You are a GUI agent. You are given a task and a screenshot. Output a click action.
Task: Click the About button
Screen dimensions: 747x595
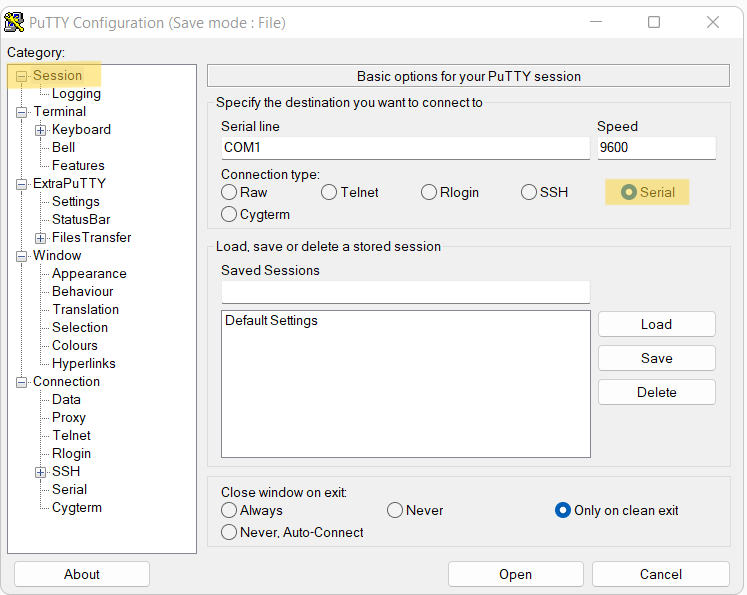[x=82, y=575]
